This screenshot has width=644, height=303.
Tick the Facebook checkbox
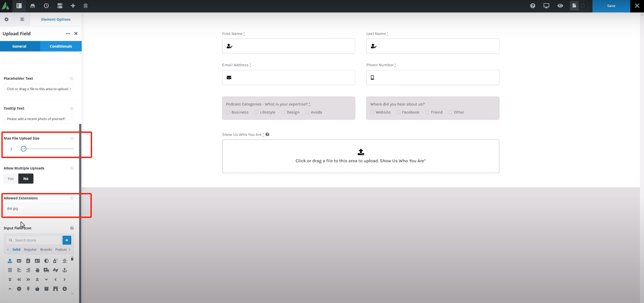pyautogui.click(x=398, y=112)
